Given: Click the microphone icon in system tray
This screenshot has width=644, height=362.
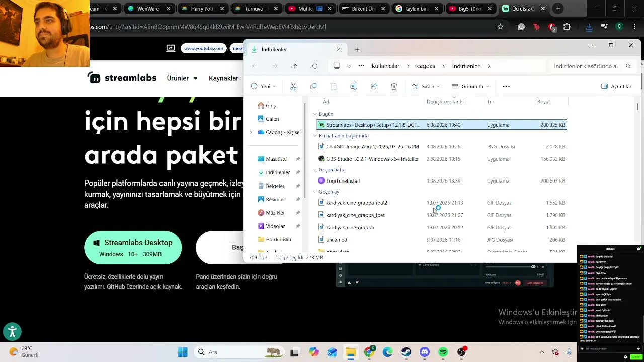Looking at the screenshot, I should click(569, 352).
